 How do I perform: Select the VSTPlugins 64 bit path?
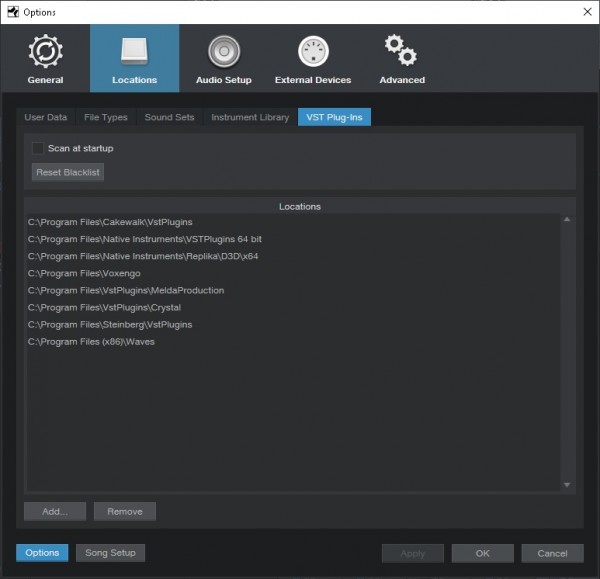pos(293,239)
